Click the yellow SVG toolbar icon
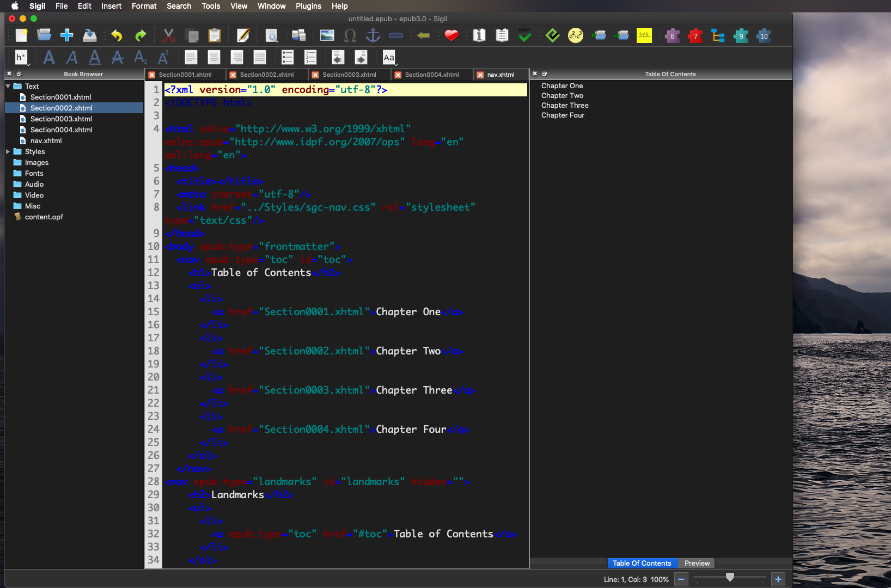Viewport: 891px width, 588px height. (x=644, y=36)
